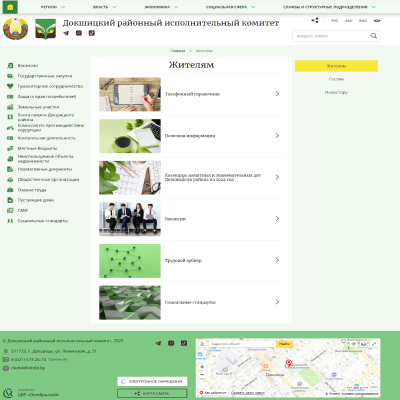Open the Телефонный справочник notebook thumbnail
This screenshot has height=400, width=400.
coord(130,94)
